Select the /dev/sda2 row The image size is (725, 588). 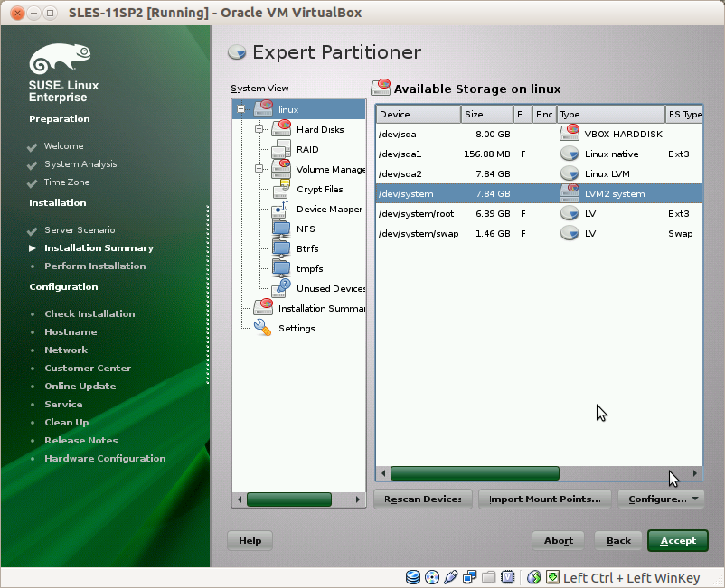click(539, 173)
